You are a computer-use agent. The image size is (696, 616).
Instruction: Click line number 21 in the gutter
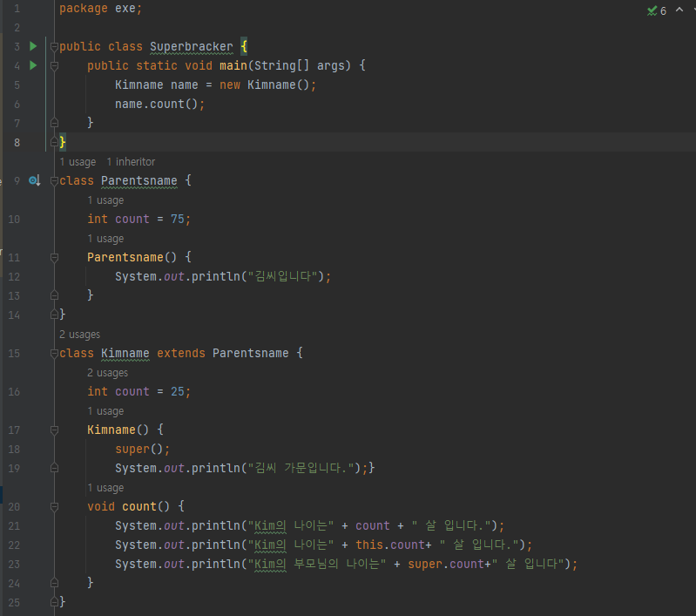(14, 526)
